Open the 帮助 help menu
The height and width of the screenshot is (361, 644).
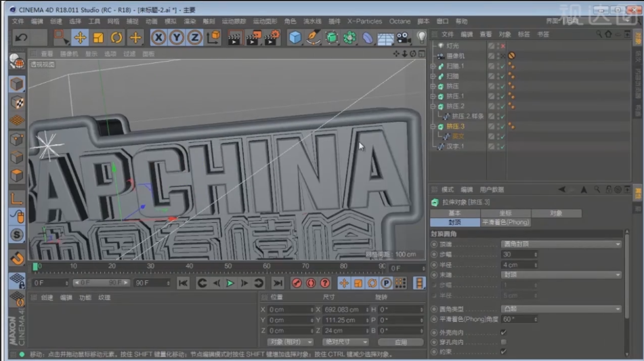point(461,22)
